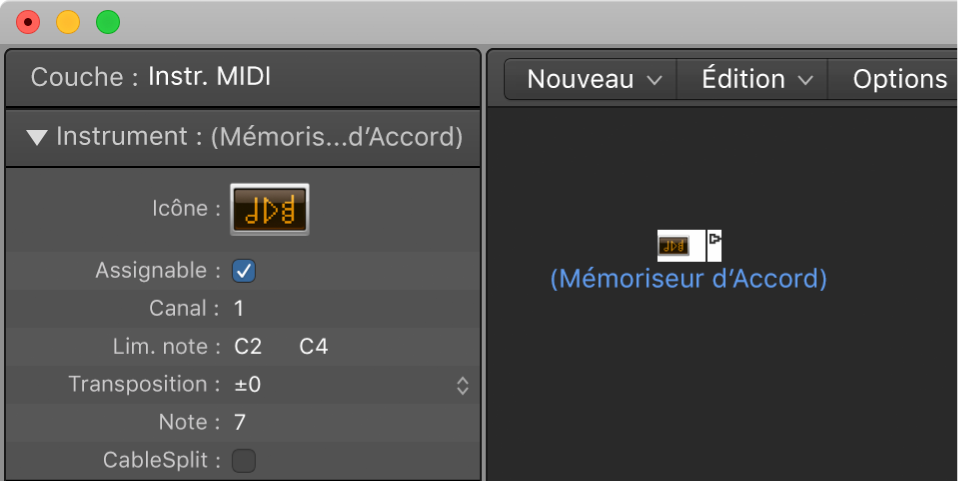Click the output cable triangle on the object

click(x=714, y=240)
